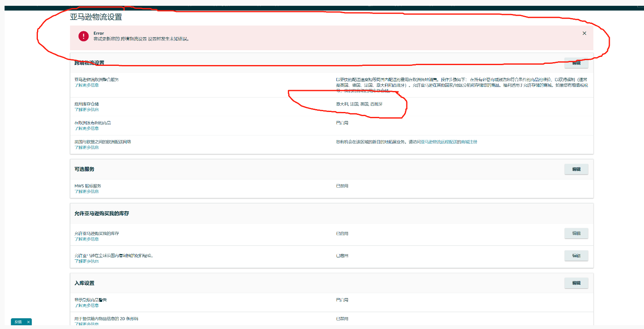Click the 入库设置 section heading
Image resolution: width=644 pixels, height=329 pixels.
(x=84, y=283)
